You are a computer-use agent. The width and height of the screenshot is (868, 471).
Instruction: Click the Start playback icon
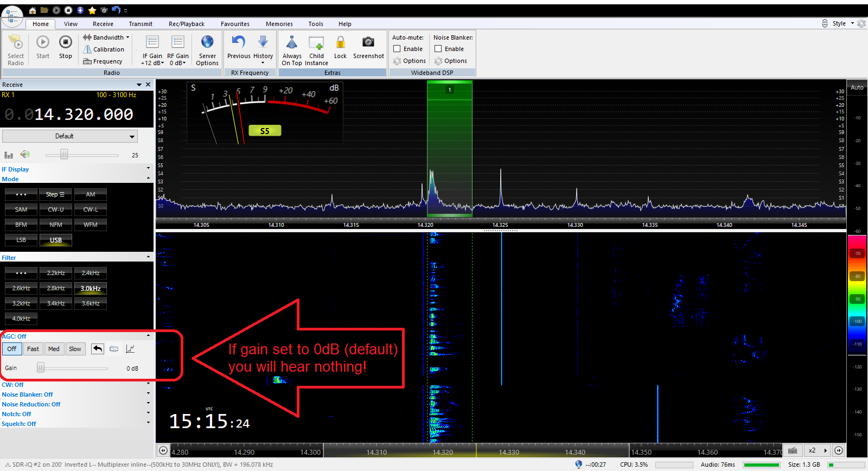43,43
